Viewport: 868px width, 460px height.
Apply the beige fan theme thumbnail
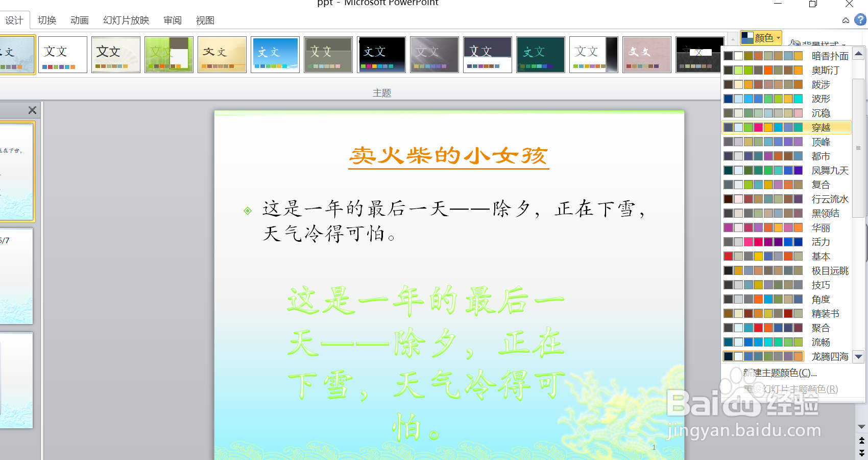click(116, 55)
